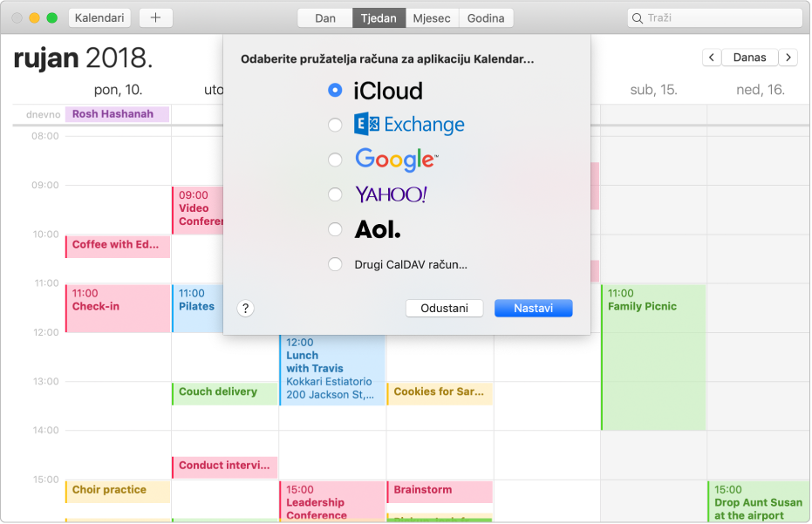The height and width of the screenshot is (524, 812).
Task: Open the Pilates event
Action: point(197,309)
